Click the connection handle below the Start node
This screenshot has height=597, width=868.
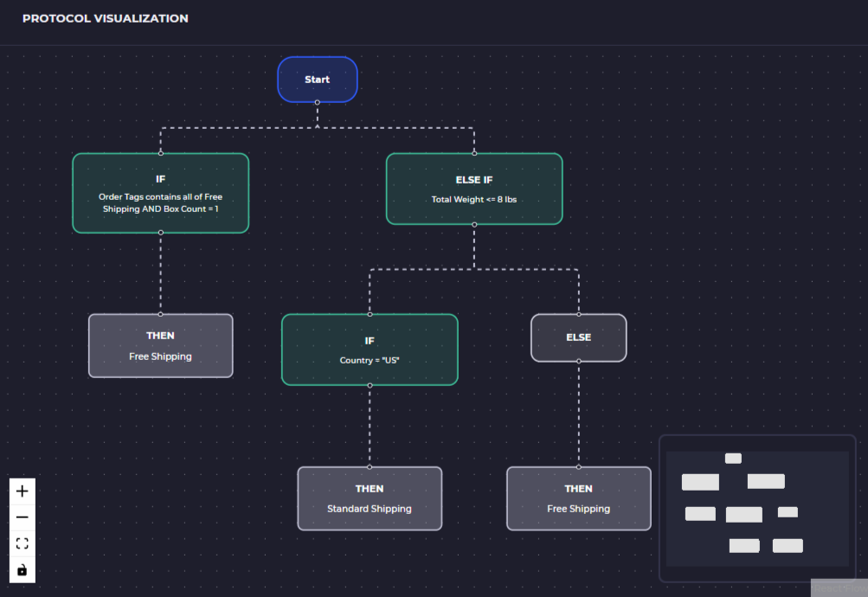[317, 101]
